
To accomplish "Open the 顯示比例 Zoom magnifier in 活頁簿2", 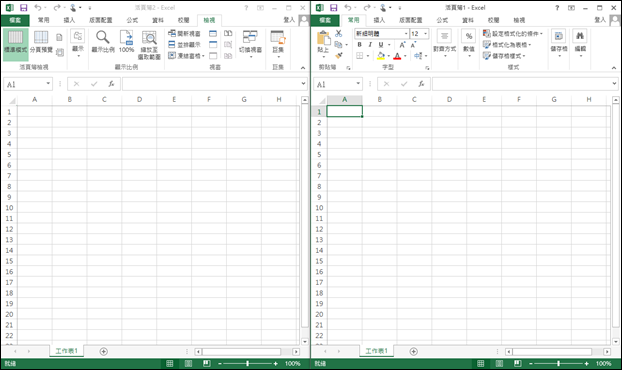I will pos(103,42).
